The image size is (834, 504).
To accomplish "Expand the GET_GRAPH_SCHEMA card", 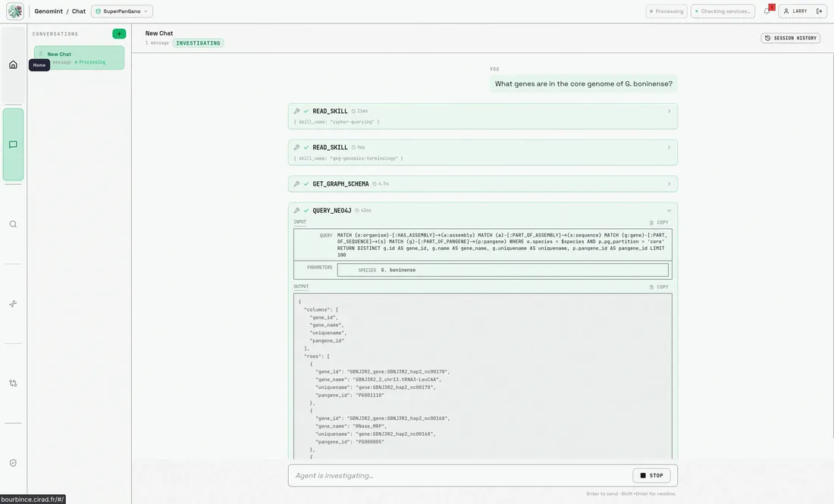I will point(669,184).
